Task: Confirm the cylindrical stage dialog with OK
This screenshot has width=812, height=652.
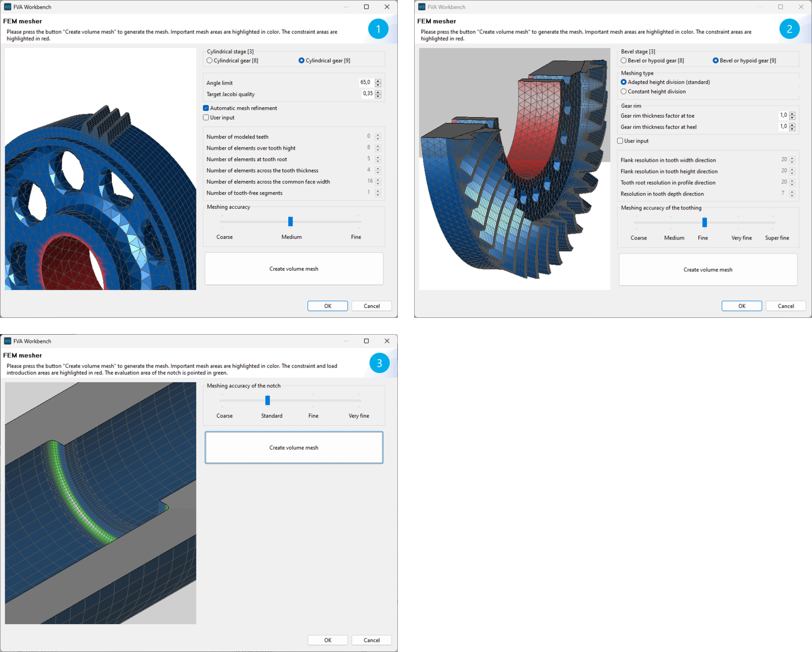Action: pyautogui.click(x=327, y=306)
